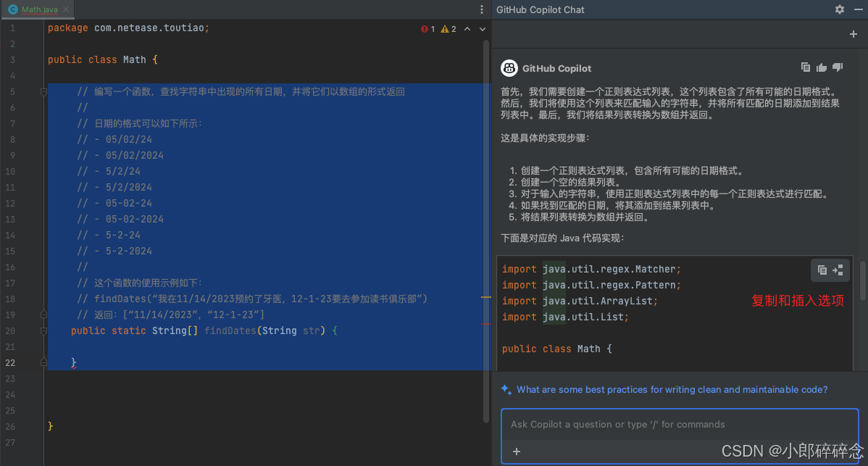Click 'import java.util.ArrayList;' in chat code
This screenshot has height=466, width=868.
tap(580, 301)
